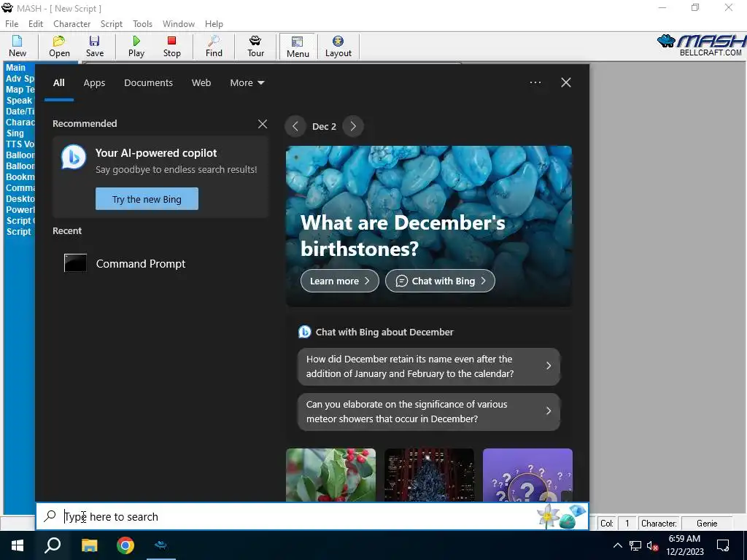Open the Script menu
The image size is (747, 560).
(112, 24)
